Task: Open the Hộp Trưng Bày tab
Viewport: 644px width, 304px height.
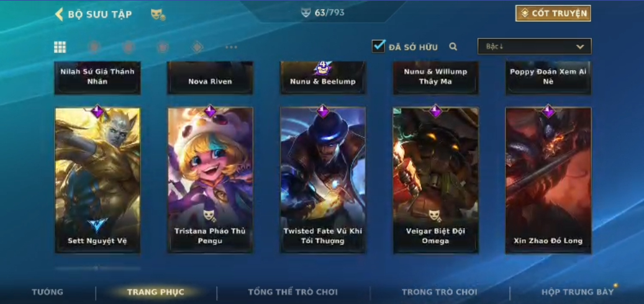Action: click(x=578, y=292)
